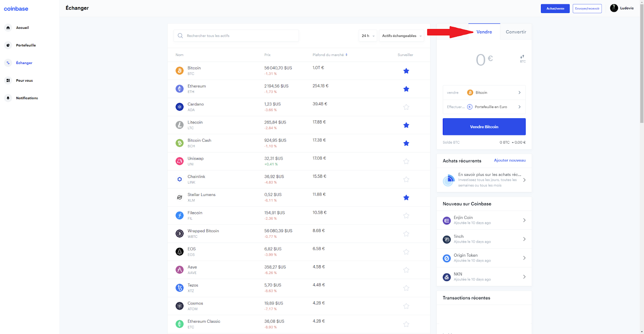Remove Bitcoin from watchlist star
This screenshot has height=334, width=644.
406,71
